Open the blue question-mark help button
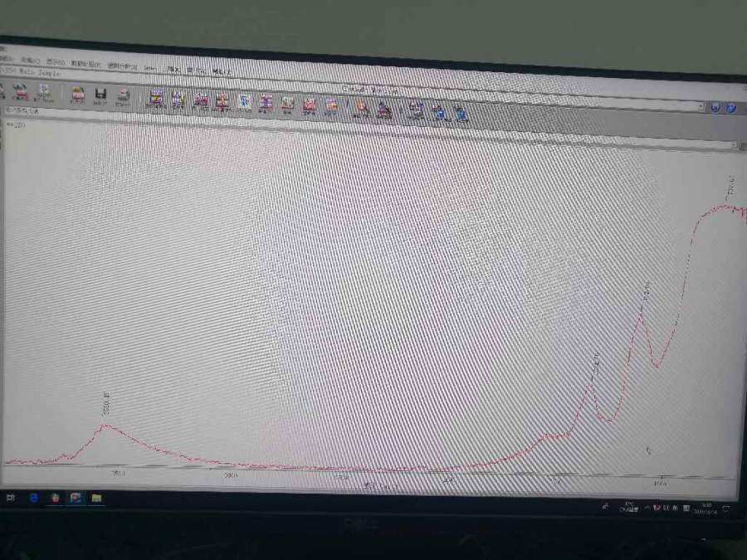Viewport: 747px width, 560px height. pos(731,108)
